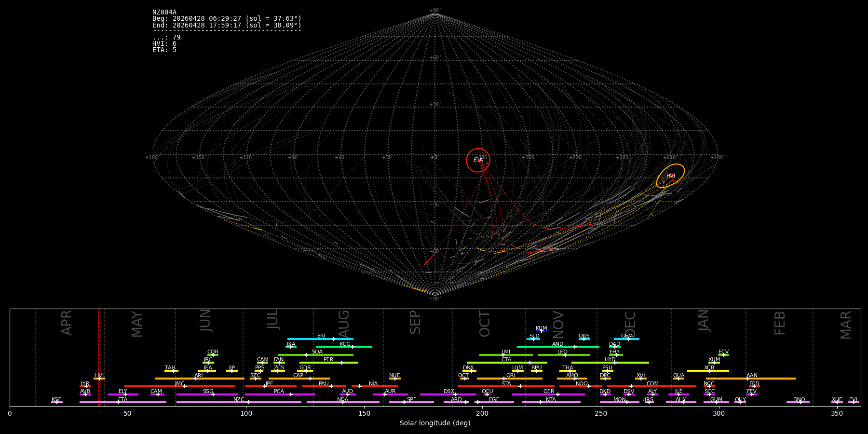Click the DSX shower bar label
868x434 pixels.
point(449,392)
